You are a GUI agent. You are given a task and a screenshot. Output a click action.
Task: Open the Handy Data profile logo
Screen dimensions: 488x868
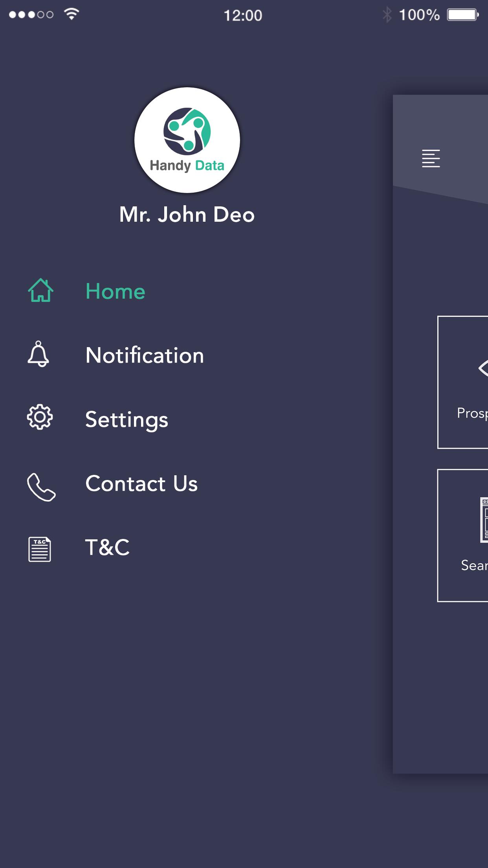(187, 140)
